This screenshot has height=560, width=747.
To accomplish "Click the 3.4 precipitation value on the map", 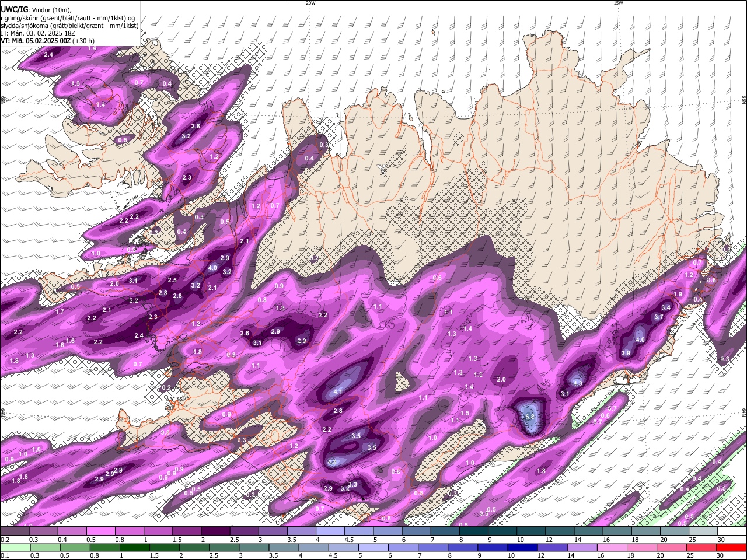I will pos(666,307).
